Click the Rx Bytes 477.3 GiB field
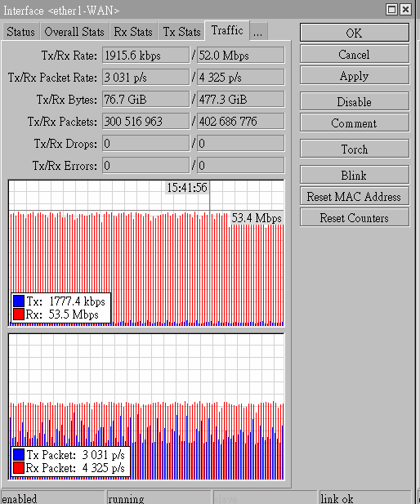The height and width of the screenshot is (504, 420). coord(240,100)
